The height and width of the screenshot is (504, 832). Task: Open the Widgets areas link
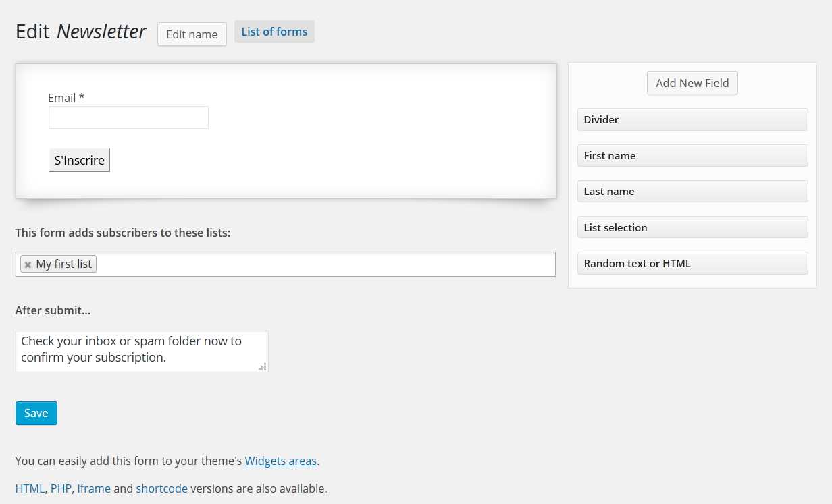(x=280, y=461)
